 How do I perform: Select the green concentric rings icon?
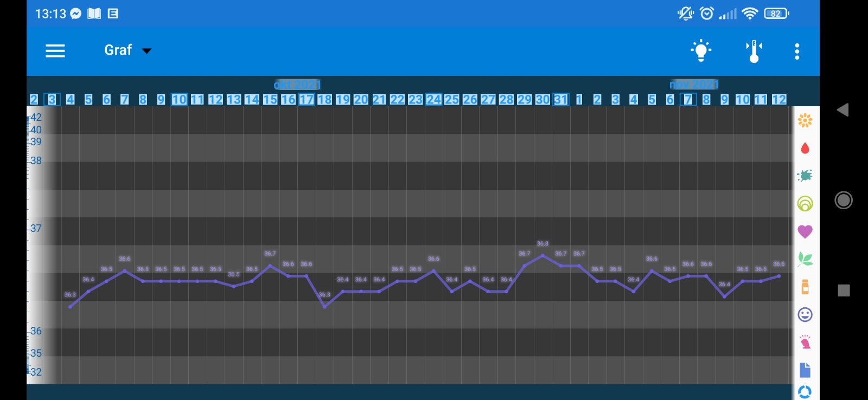[805, 204]
